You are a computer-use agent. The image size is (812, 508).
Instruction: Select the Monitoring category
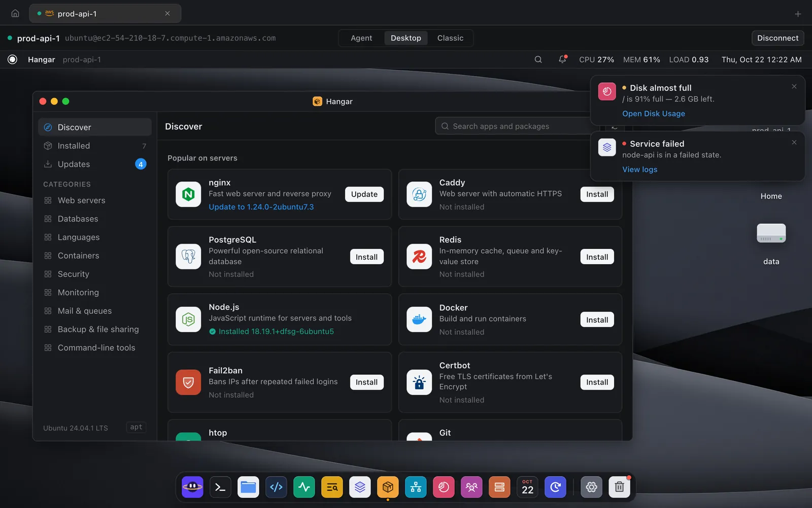click(x=95, y=292)
